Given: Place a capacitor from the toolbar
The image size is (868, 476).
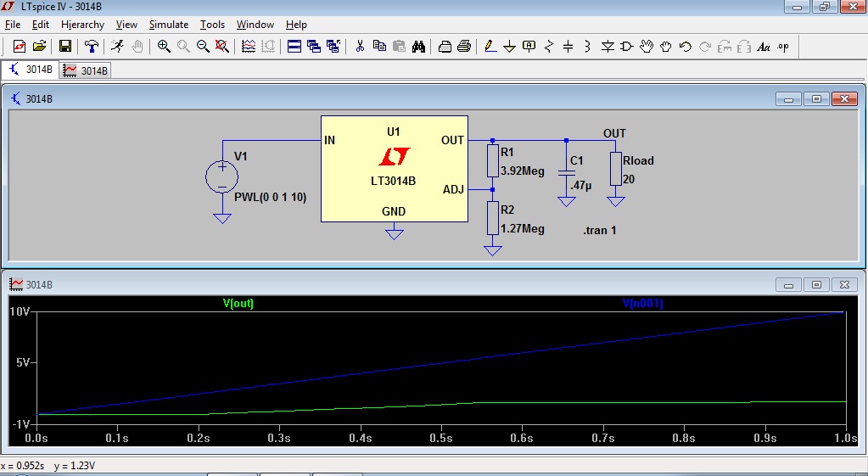Looking at the screenshot, I should click(x=568, y=47).
